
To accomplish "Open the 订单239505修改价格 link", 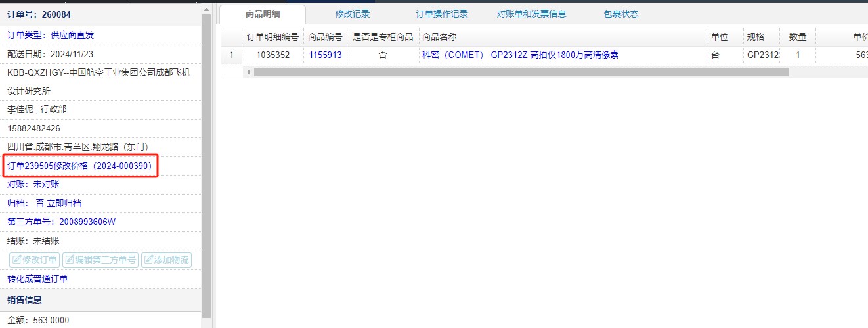I will coord(79,166).
